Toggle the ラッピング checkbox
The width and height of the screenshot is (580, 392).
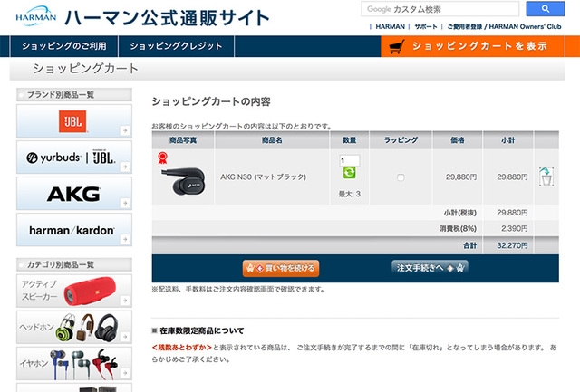pyautogui.click(x=401, y=177)
